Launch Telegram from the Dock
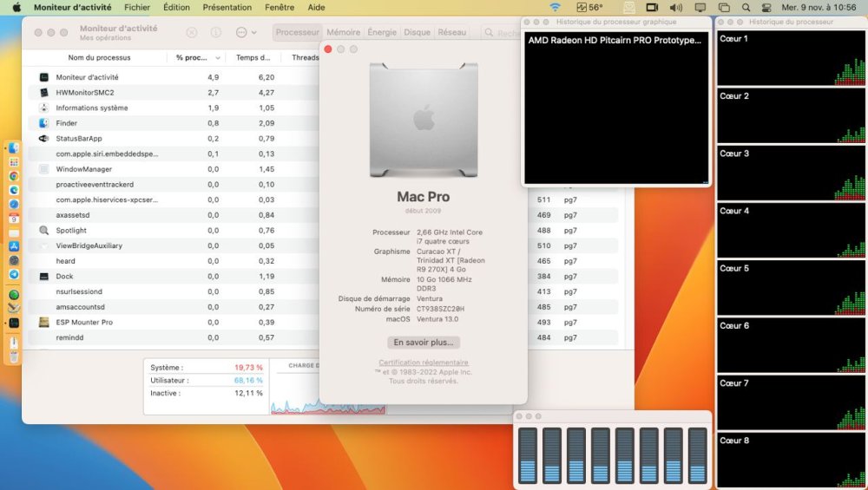Screen dimensions: 868x490 pyautogui.click(x=14, y=274)
